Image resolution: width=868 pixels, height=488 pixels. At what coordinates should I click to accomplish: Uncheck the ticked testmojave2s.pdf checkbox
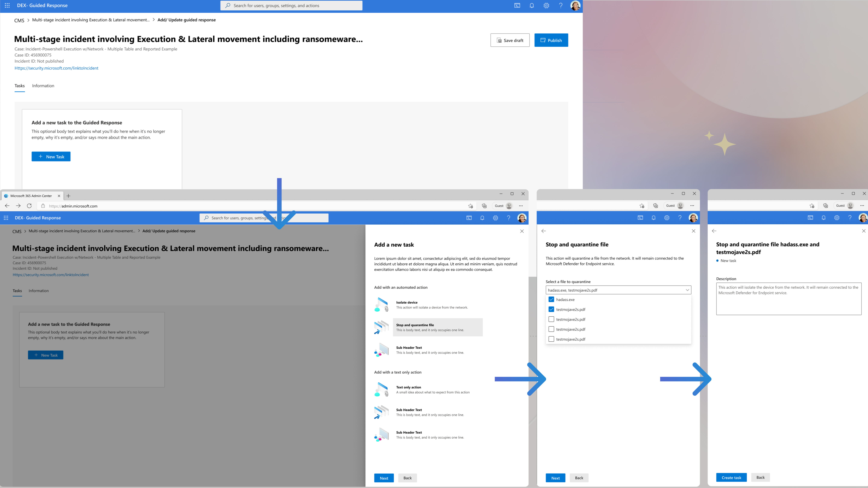coord(551,309)
